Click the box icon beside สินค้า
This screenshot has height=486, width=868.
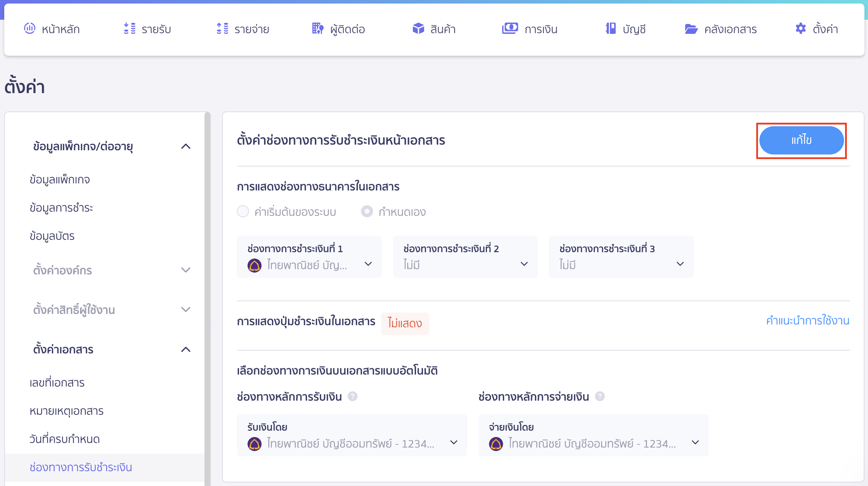click(418, 28)
